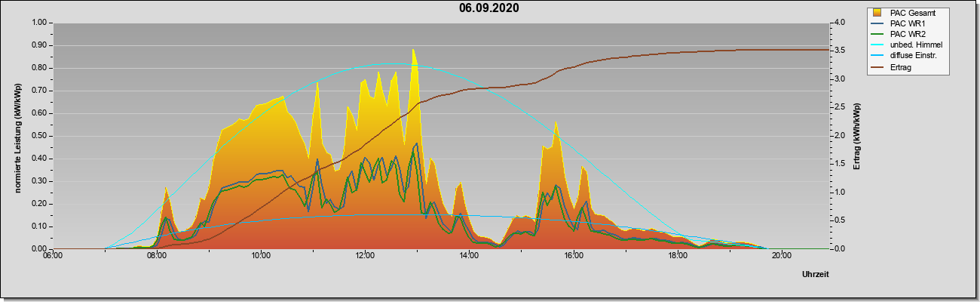This screenshot has width=980, height=302.
Task: Click the 0.50 value on left axis
Action: (x=38, y=136)
